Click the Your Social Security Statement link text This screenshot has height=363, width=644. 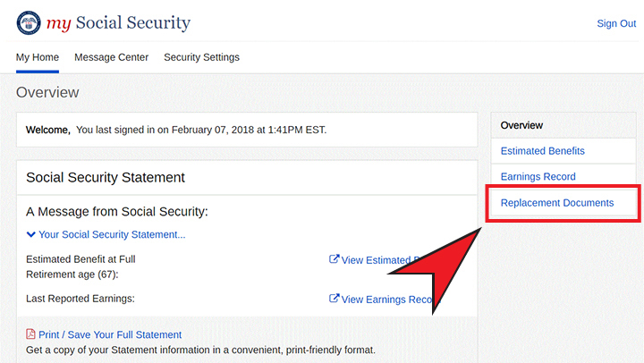(112, 234)
